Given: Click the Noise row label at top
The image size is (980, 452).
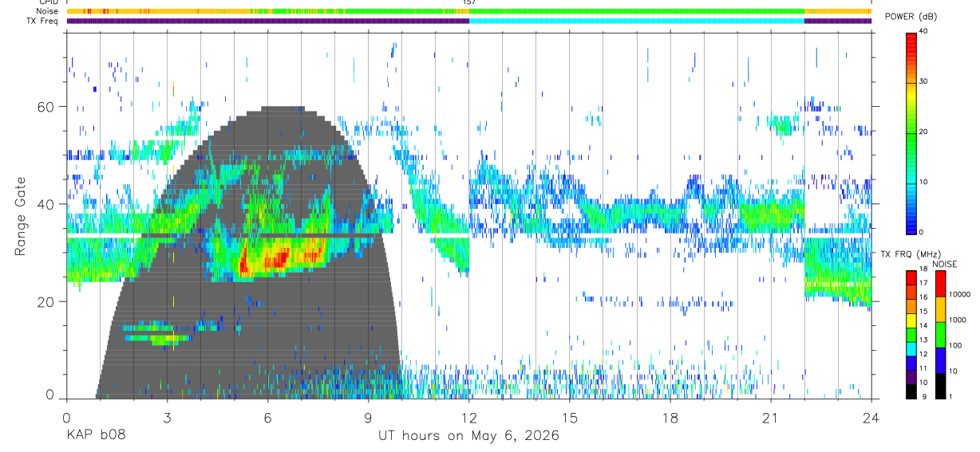Looking at the screenshot, I should 47,11.
